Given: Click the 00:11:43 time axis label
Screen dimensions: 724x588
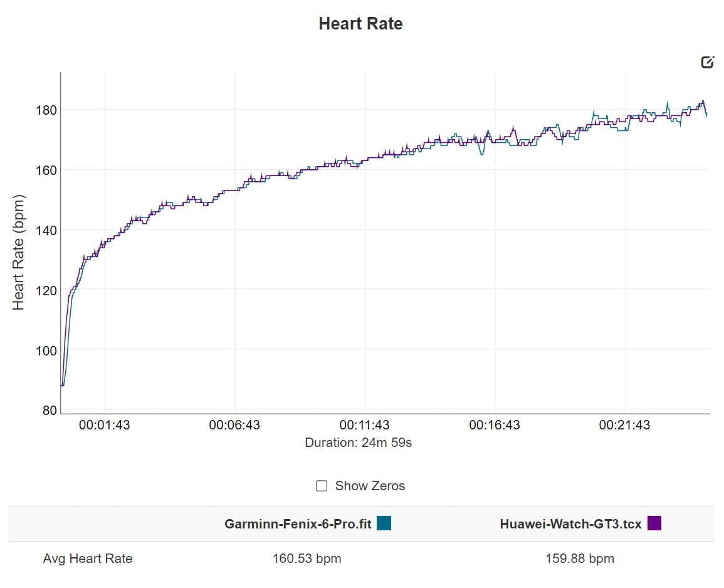Looking at the screenshot, I should click(364, 425).
